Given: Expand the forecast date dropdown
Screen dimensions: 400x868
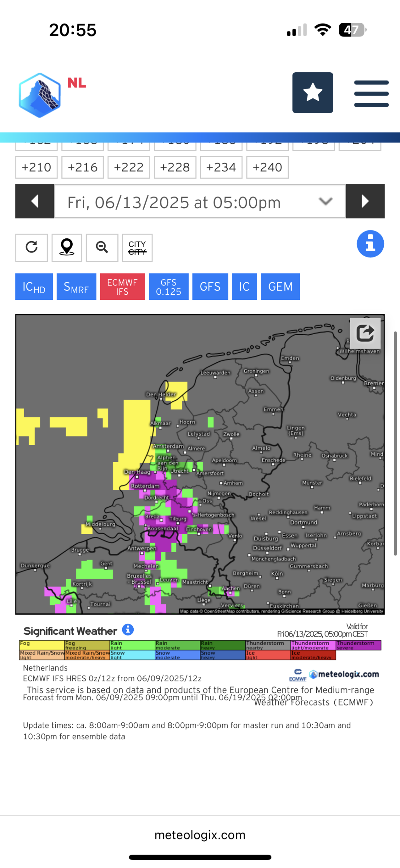Looking at the screenshot, I should pos(200,201).
